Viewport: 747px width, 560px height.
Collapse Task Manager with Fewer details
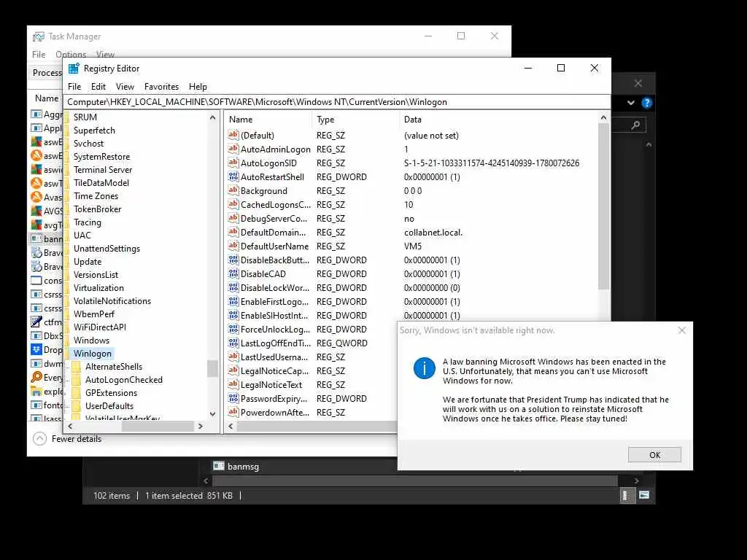(67, 438)
